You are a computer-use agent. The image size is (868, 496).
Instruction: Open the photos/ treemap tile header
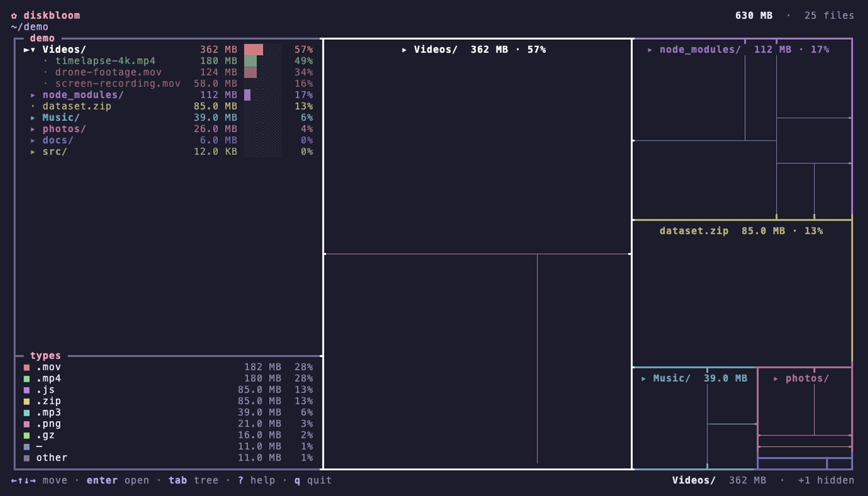[x=802, y=378]
